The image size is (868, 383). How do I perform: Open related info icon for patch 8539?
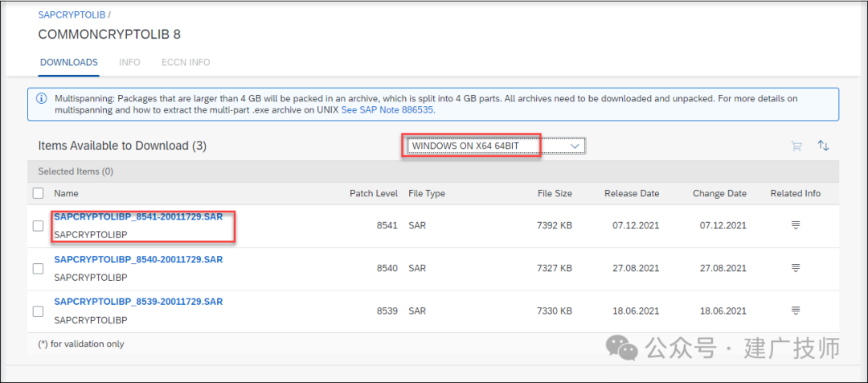coord(796,311)
